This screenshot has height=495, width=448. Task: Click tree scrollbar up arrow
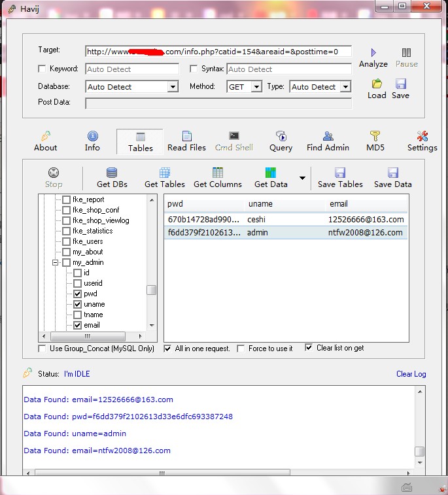152,200
